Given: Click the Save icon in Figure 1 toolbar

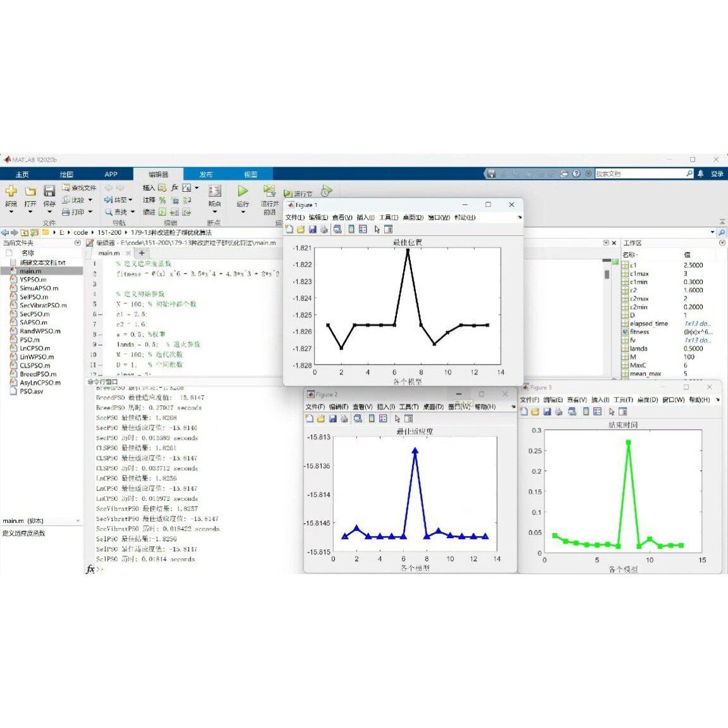Looking at the screenshot, I should pyautogui.click(x=313, y=229).
